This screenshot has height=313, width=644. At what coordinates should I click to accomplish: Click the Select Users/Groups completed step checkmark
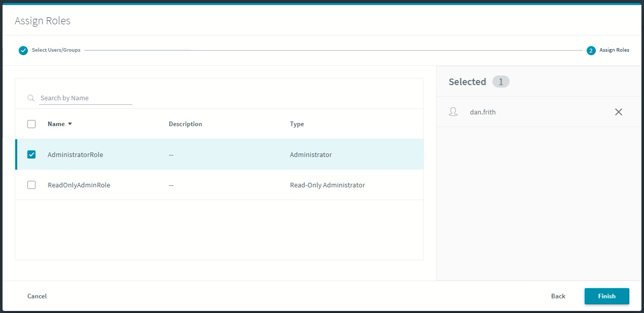click(23, 50)
